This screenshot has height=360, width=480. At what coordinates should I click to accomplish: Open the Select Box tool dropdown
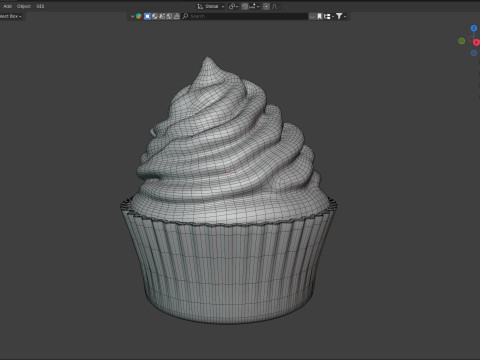(x=11, y=16)
